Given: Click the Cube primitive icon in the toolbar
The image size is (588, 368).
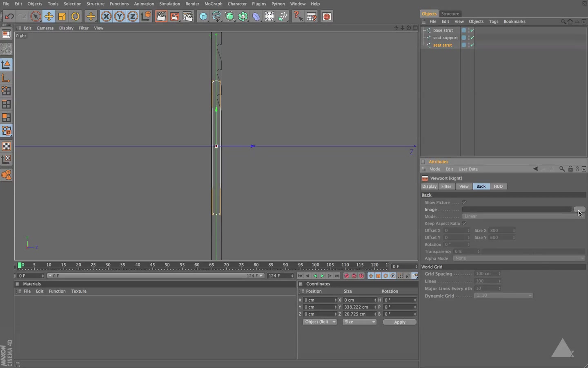Looking at the screenshot, I should pos(203,16).
